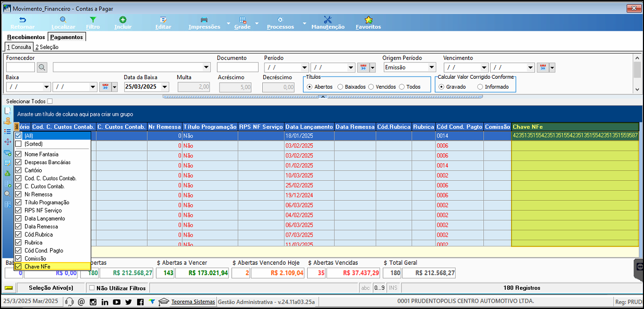Viewport: 644px width, 309px height.
Task: Open the Facebook icon in status bar
Action: coord(140,302)
